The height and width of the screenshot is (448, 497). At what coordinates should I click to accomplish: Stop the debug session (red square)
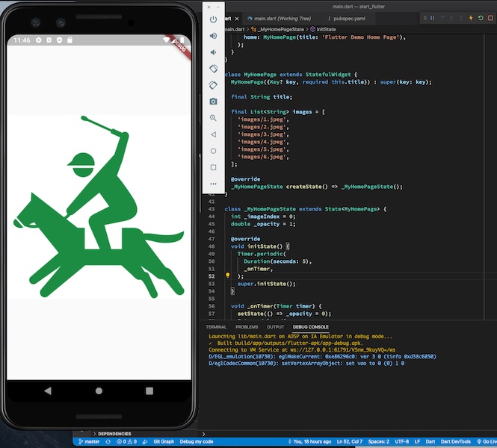click(490, 18)
